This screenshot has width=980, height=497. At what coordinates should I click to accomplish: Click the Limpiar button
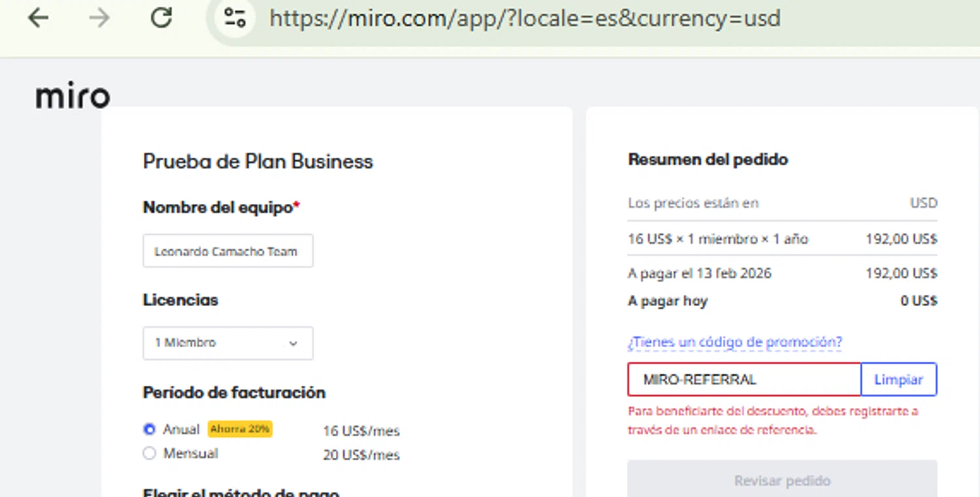point(898,379)
